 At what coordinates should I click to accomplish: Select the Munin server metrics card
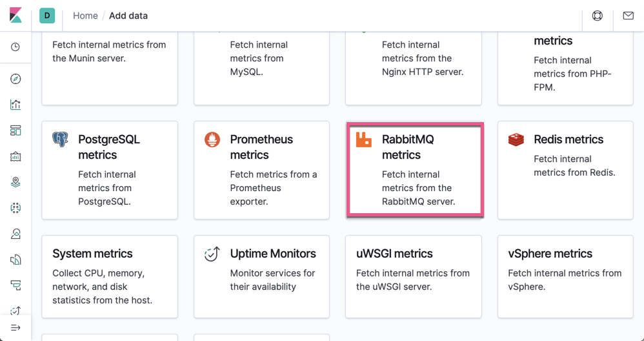point(110,68)
